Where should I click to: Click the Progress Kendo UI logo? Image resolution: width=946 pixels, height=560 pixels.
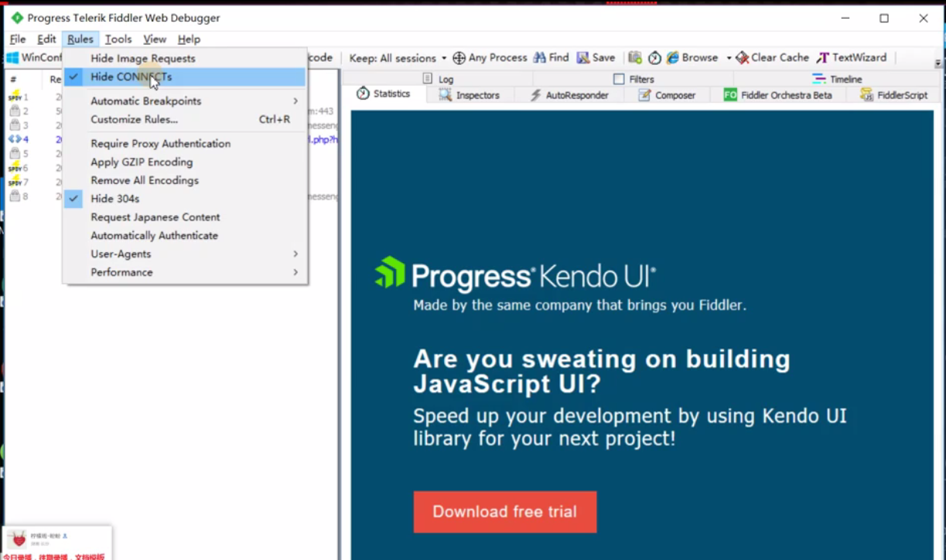[x=515, y=274]
